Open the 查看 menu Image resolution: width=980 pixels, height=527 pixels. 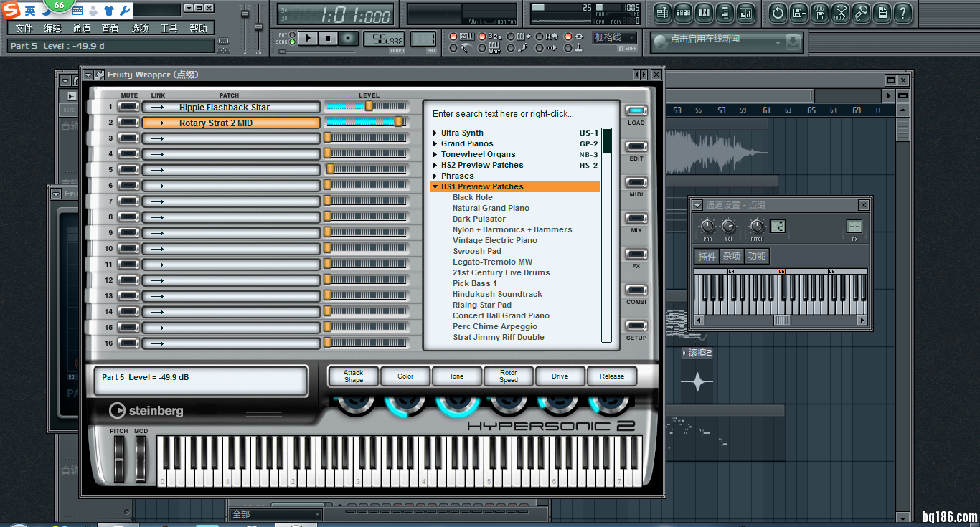110,28
